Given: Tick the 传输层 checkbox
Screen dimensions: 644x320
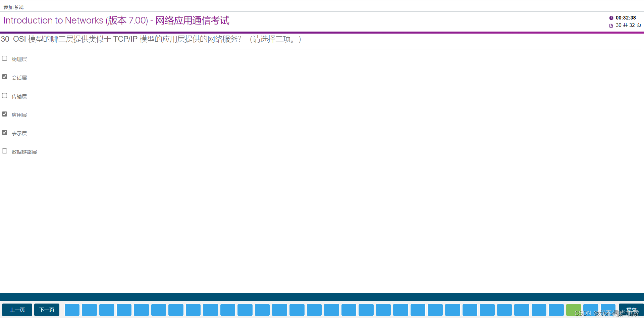Looking at the screenshot, I should click(5, 96).
